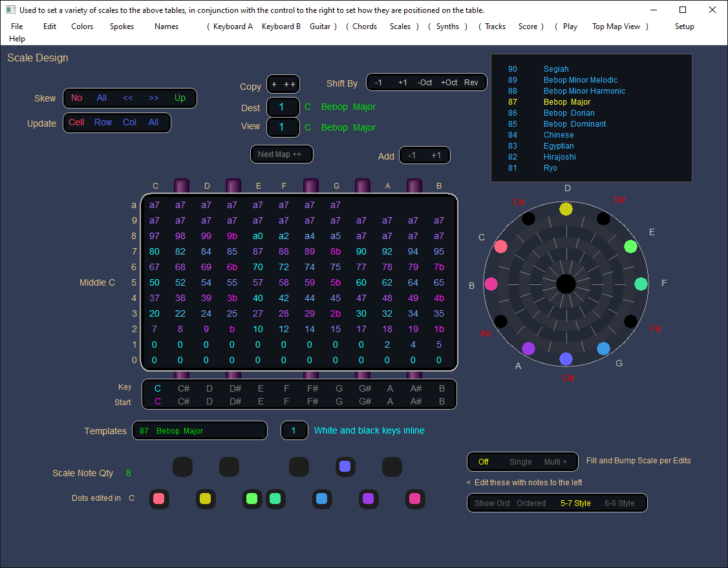
Task: Click the purple key above the table between C and D
Action: pyautogui.click(x=182, y=186)
